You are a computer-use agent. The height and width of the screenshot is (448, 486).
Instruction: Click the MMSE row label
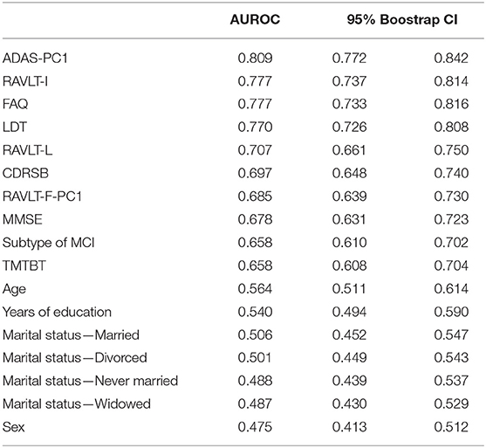[x=23, y=219]
